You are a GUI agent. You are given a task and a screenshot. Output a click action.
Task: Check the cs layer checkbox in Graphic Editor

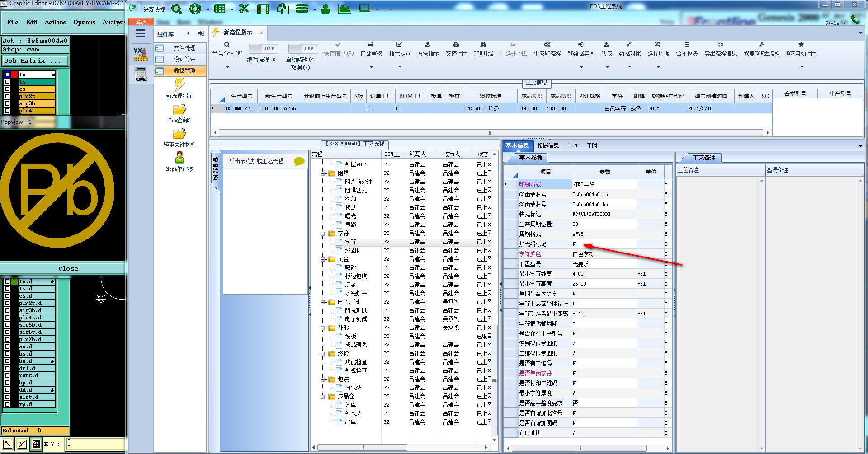(7, 89)
